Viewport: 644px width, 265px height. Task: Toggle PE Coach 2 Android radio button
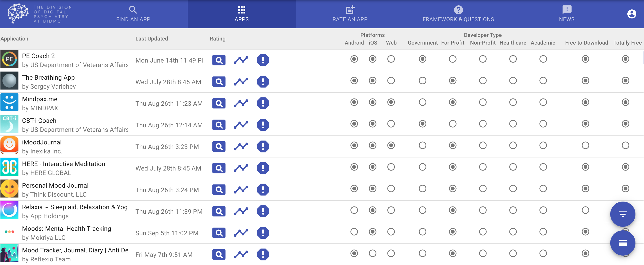click(x=354, y=59)
